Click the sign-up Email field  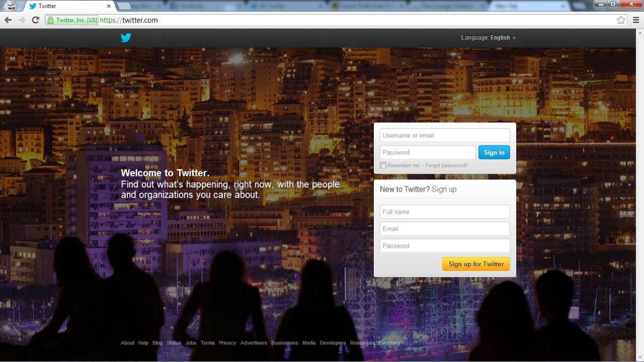[445, 229]
